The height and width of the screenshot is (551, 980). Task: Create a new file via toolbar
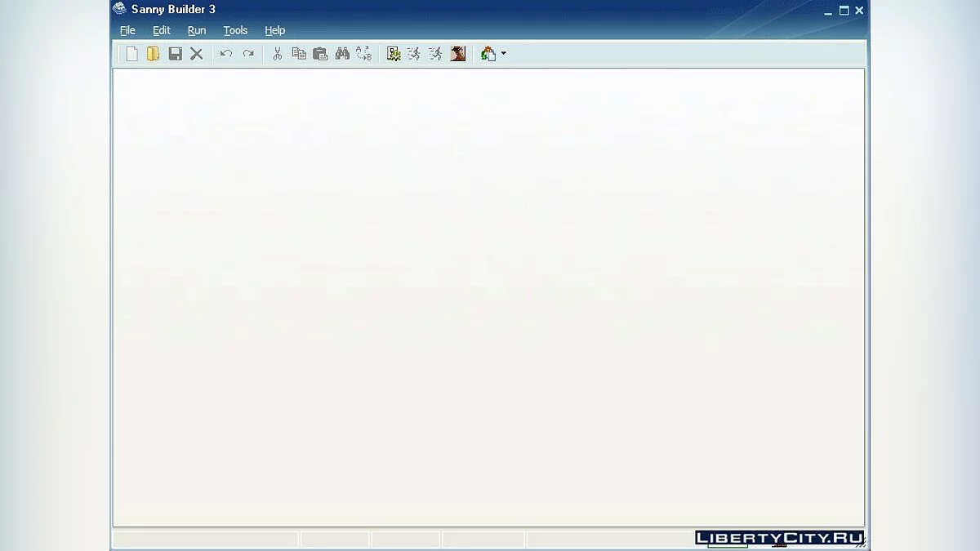point(131,54)
